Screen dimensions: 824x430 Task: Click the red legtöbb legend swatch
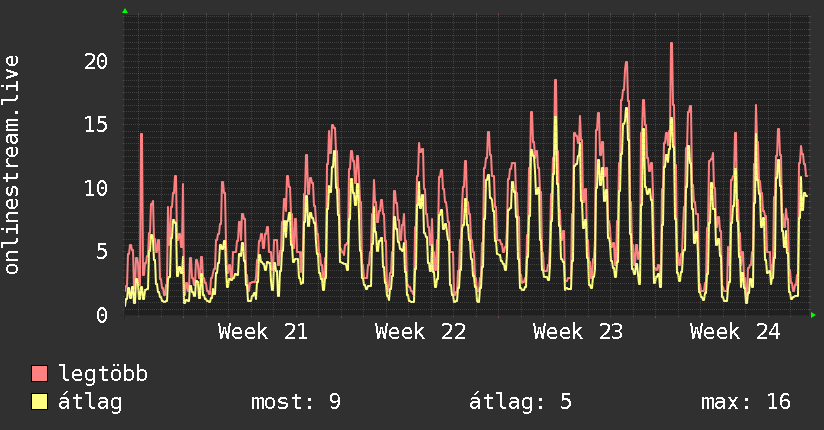pyautogui.click(x=39, y=373)
